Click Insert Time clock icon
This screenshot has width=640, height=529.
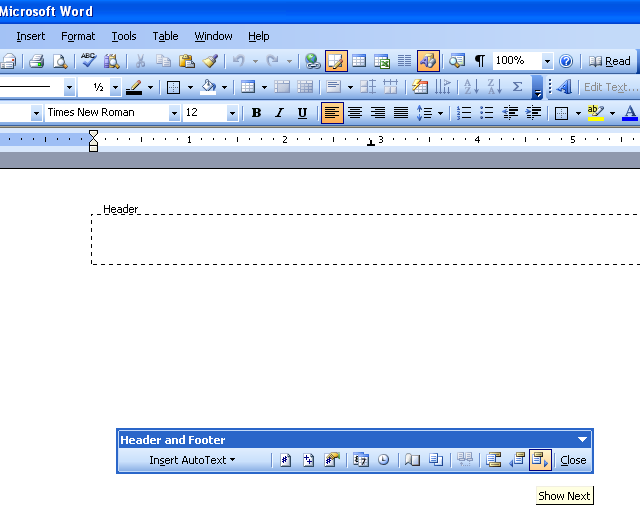click(383, 460)
